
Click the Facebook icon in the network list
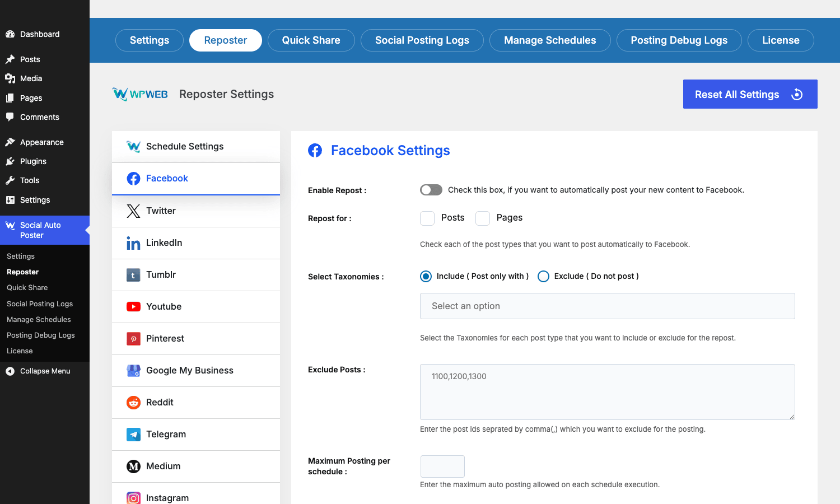click(x=133, y=179)
